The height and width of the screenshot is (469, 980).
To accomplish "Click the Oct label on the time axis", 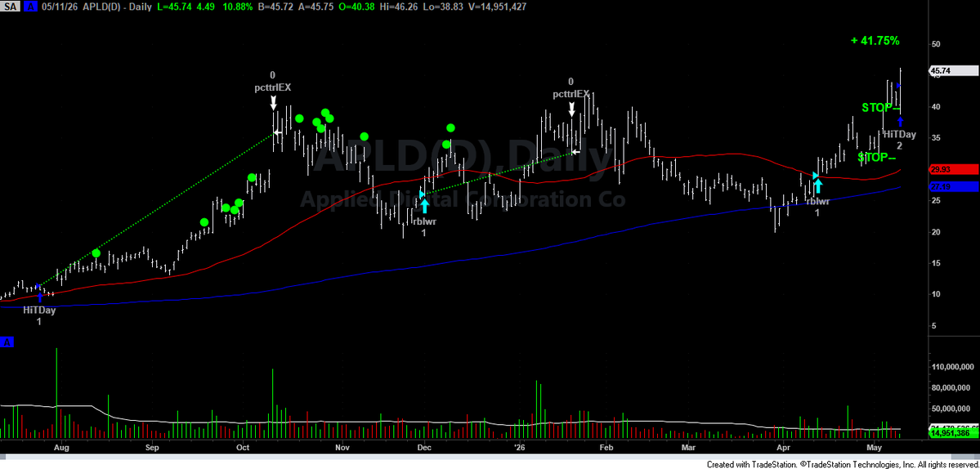I will pos(244,448).
